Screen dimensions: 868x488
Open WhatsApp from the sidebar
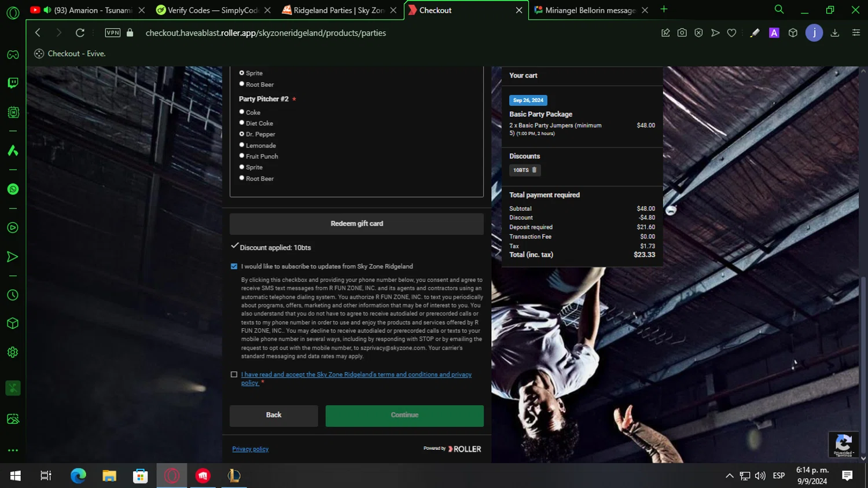[x=13, y=189]
